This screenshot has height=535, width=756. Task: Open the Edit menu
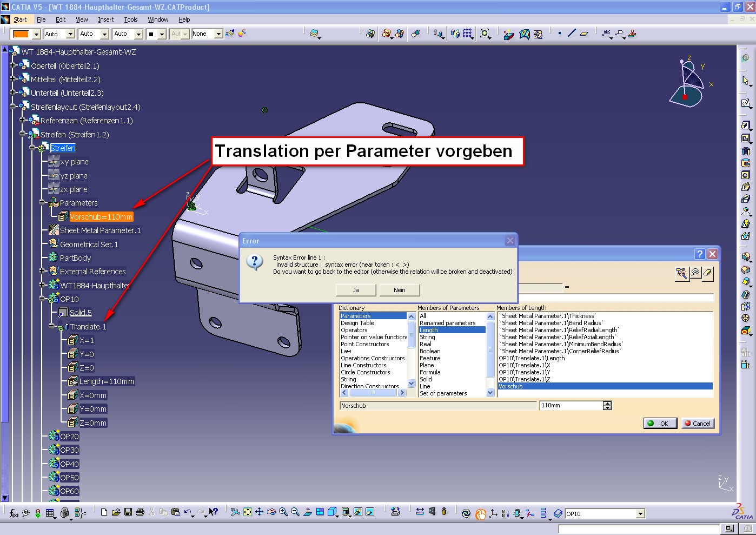pyautogui.click(x=61, y=19)
